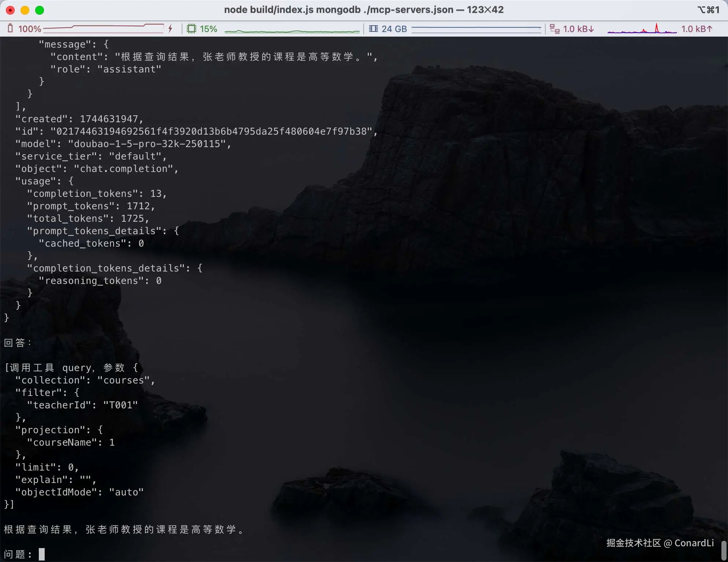
Task: Click the green zoom window button
Action: [x=40, y=10]
